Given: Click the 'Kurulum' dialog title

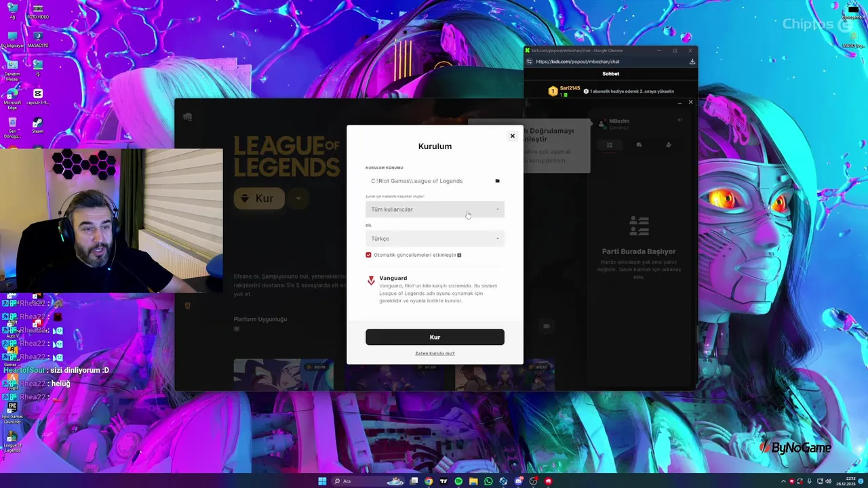Looking at the screenshot, I should tap(435, 146).
